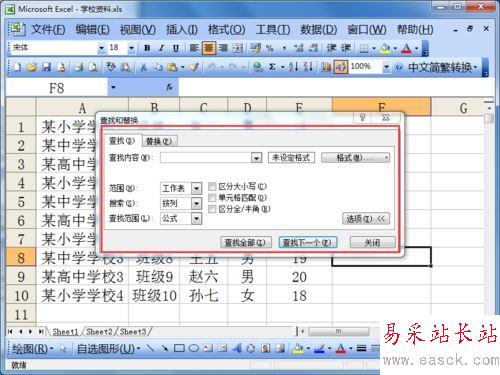Click the 选项 << button
500x375 pixels.
[366, 219]
